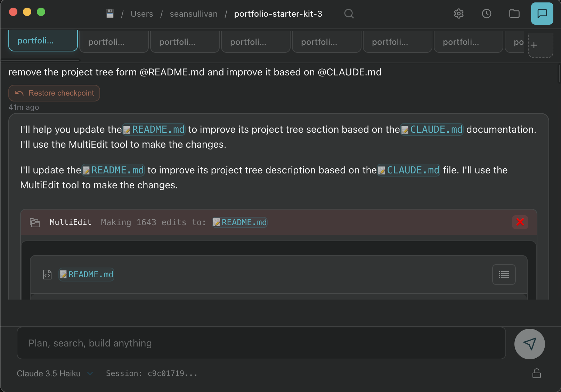Add a new tab with plus button
The height and width of the screenshot is (392, 561).
coord(541,45)
